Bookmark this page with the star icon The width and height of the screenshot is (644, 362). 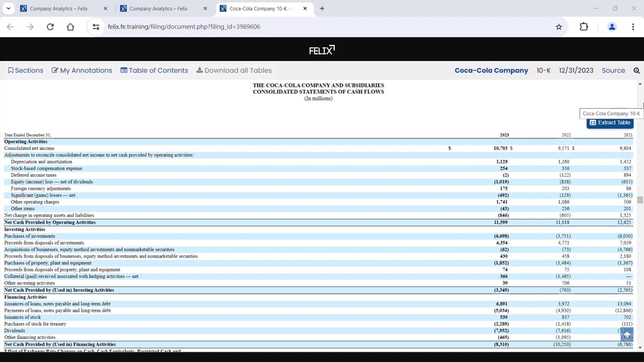click(559, 27)
